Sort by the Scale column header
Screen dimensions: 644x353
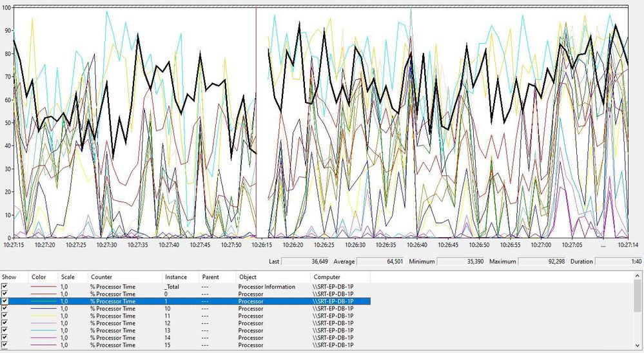click(x=73, y=277)
